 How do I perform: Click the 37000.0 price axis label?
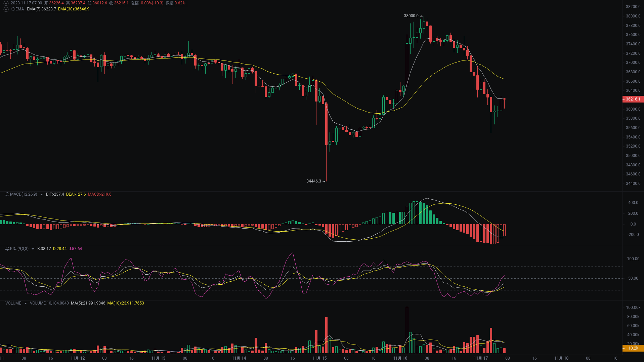(x=633, y=63)
